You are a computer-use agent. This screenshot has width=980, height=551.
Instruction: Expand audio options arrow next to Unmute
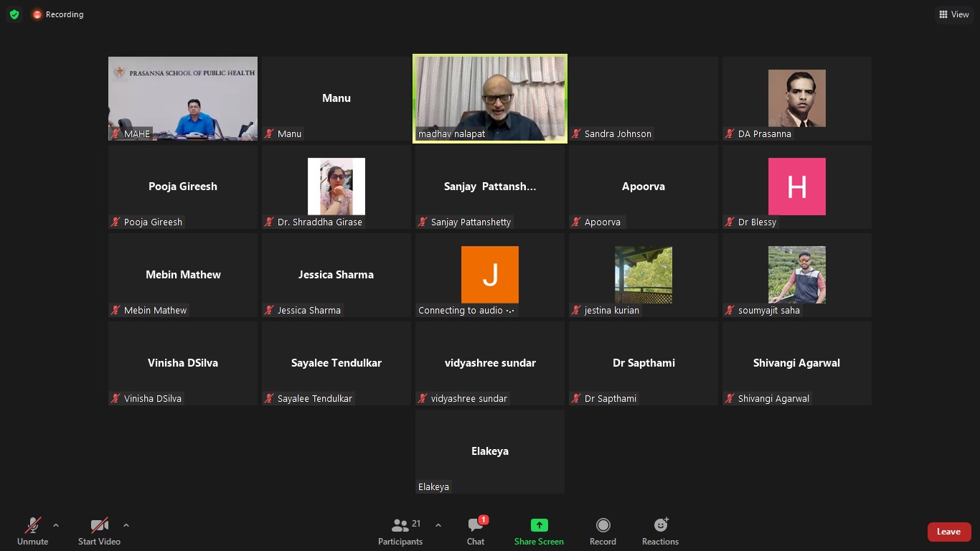56,525
